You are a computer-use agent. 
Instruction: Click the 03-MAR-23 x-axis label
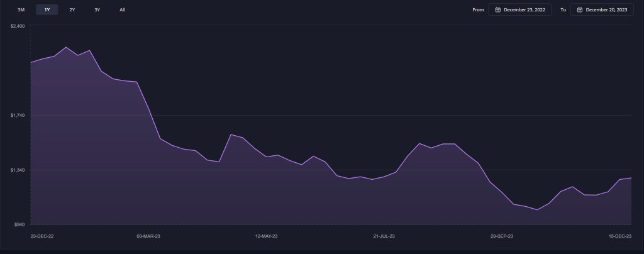(x=148, y=236)
